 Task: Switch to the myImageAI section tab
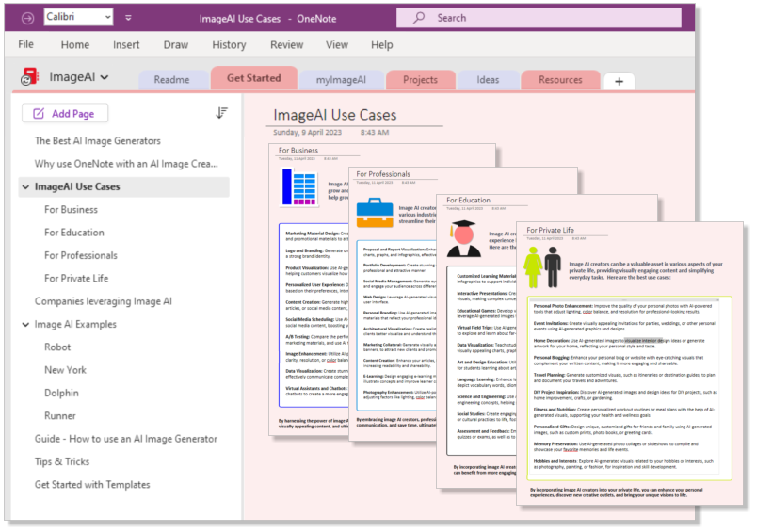[x=341, y=80]
